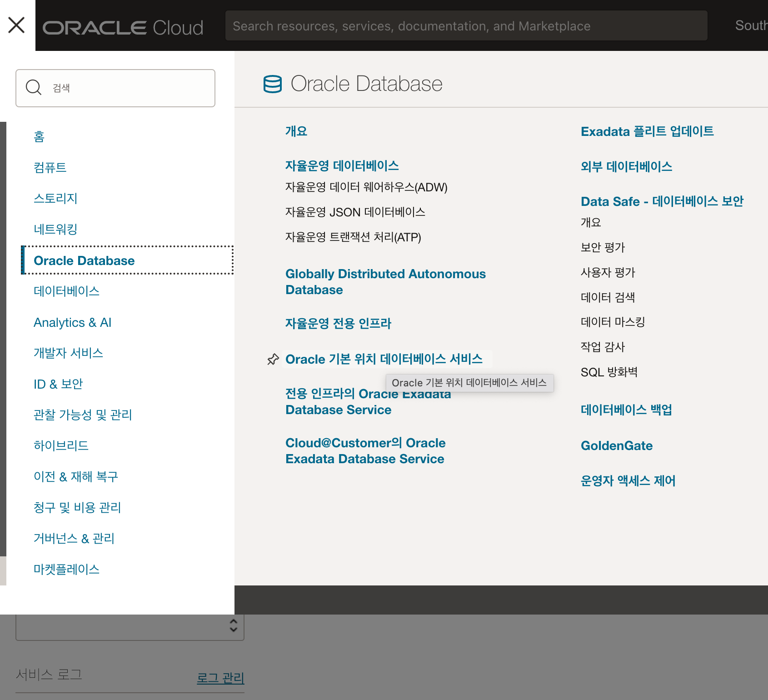Close the navigation menu with the X icon
The height and width of the screenshot is (700, 768).
pos(16,25)
